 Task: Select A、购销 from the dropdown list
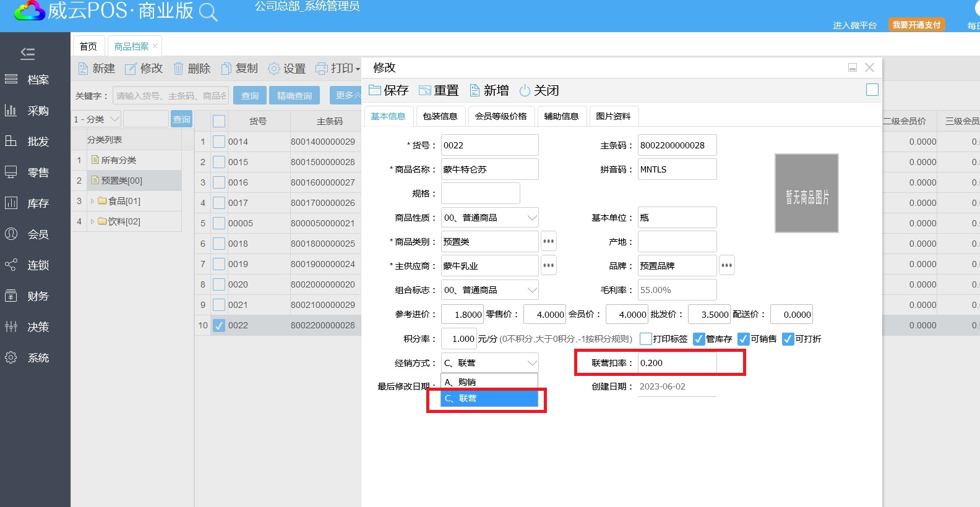[489, 382]
